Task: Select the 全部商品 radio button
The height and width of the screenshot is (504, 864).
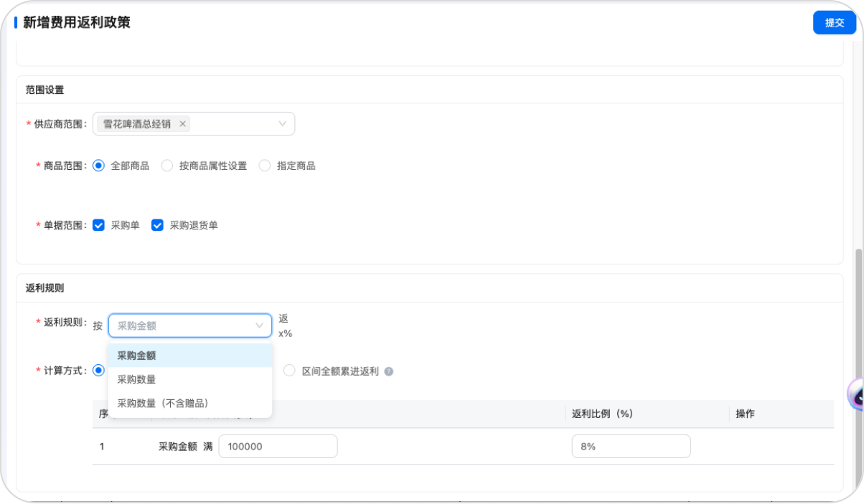Action: click(99, 166)
